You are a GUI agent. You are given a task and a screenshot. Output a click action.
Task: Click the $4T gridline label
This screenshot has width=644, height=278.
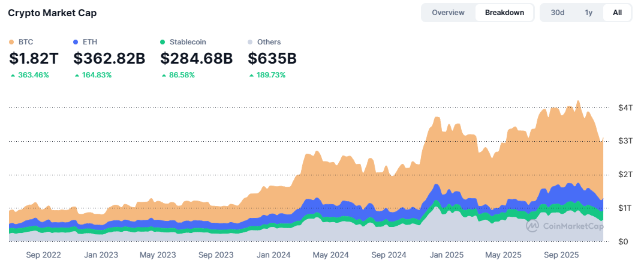pyautogui.click(x=625, y=108)
